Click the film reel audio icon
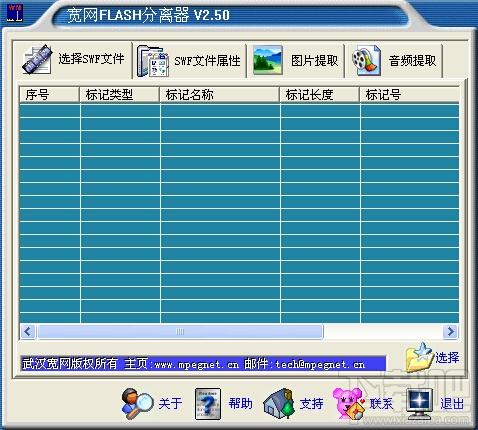The height and width of the screenshot is (430, 478). coord(366,60)
